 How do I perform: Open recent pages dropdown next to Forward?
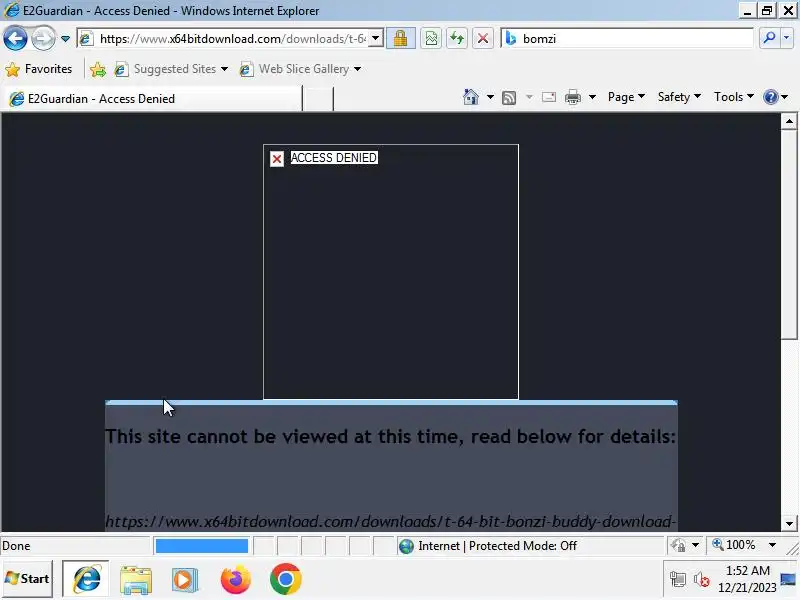tap(65, 38)
